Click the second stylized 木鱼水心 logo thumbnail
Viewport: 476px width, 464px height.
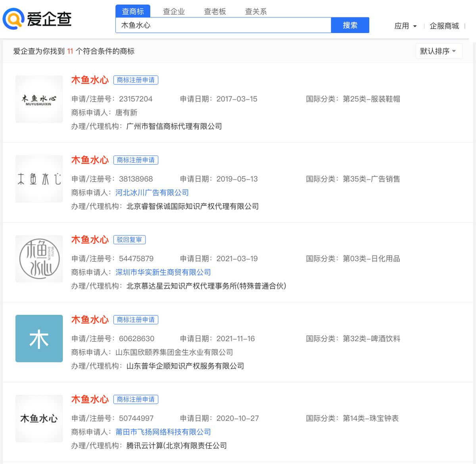[x=39, y=178]
